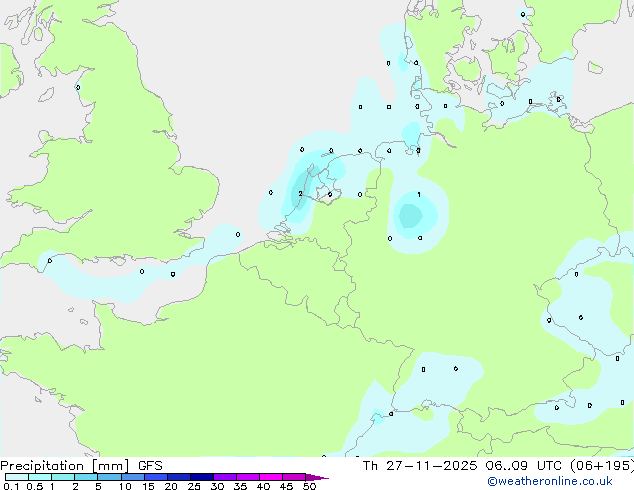The width and height of the screenshot is (634, 490).
Task: Pick the 45–50 mm legend swatch
Action: [294, 477]
